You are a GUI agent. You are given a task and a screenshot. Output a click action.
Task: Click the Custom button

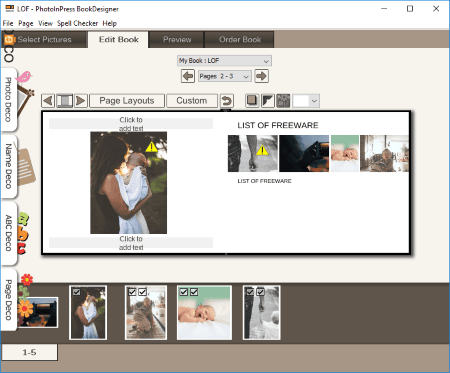pos(192,101)
